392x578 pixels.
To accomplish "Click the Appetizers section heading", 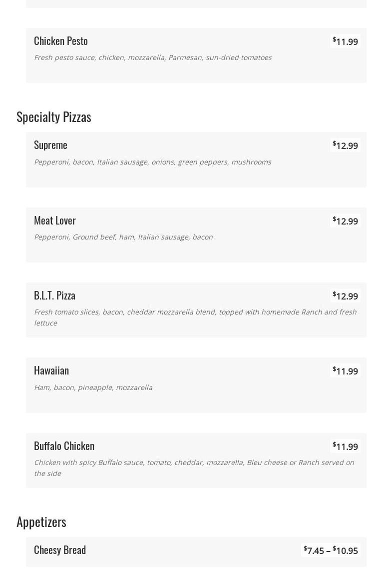I will (41, 521).
